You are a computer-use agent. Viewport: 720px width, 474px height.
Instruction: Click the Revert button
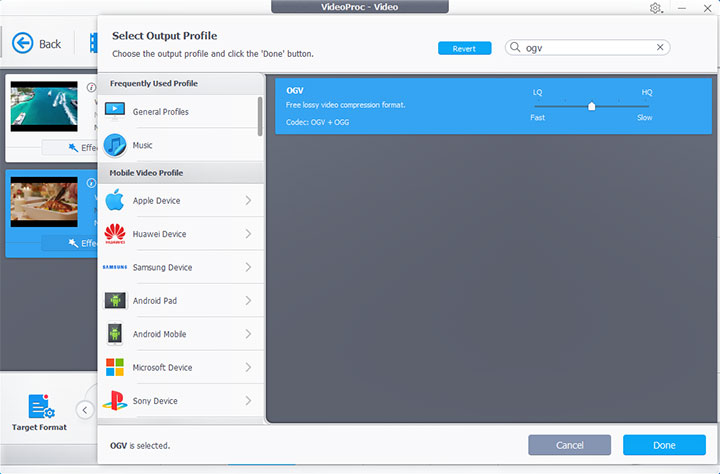click(x=464, y=48)
